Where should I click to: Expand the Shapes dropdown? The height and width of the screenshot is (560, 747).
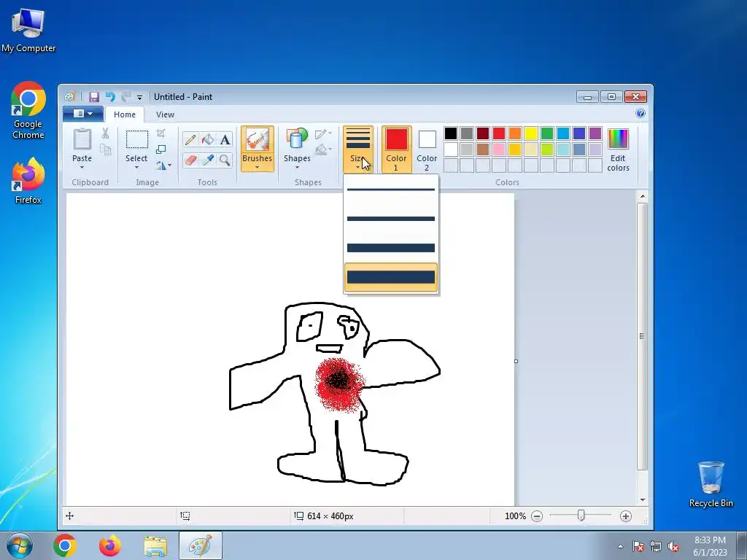click(297, 167)
